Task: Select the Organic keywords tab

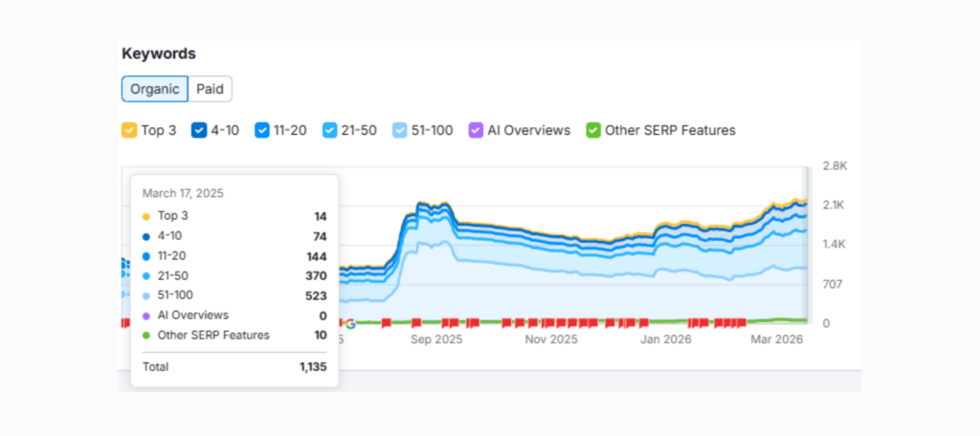Action: (154, 89)
